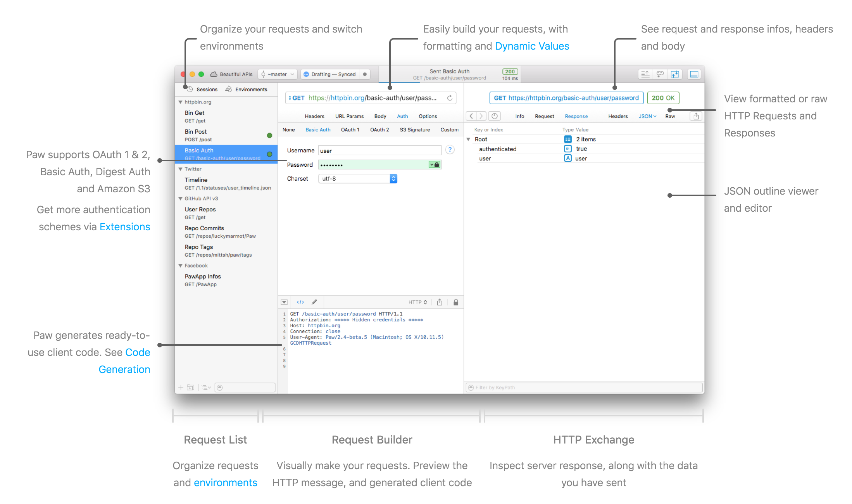Open the history clock icon in response panel
The height and width of the screenshot is (504, 852).
pos(494,116)
